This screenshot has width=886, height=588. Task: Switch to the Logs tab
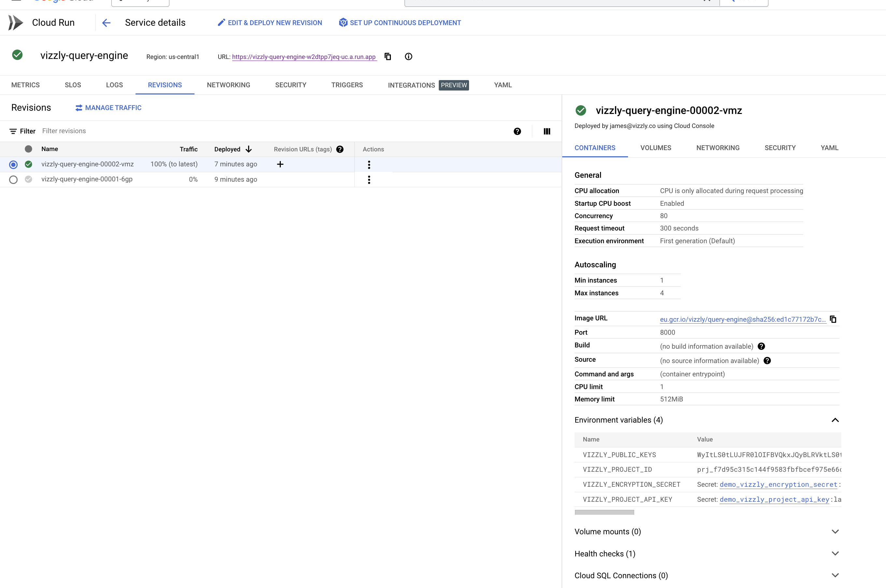(x=114, y=85)
